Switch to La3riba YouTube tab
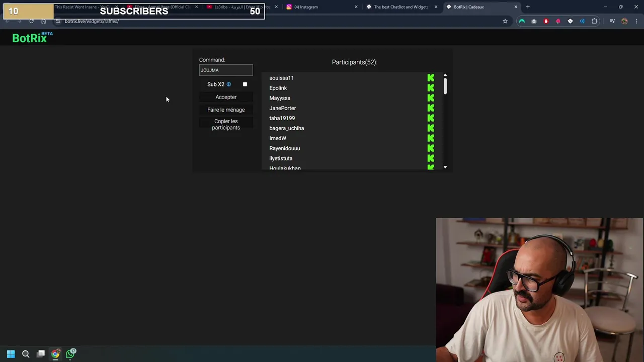 click(x=242, y=7)
